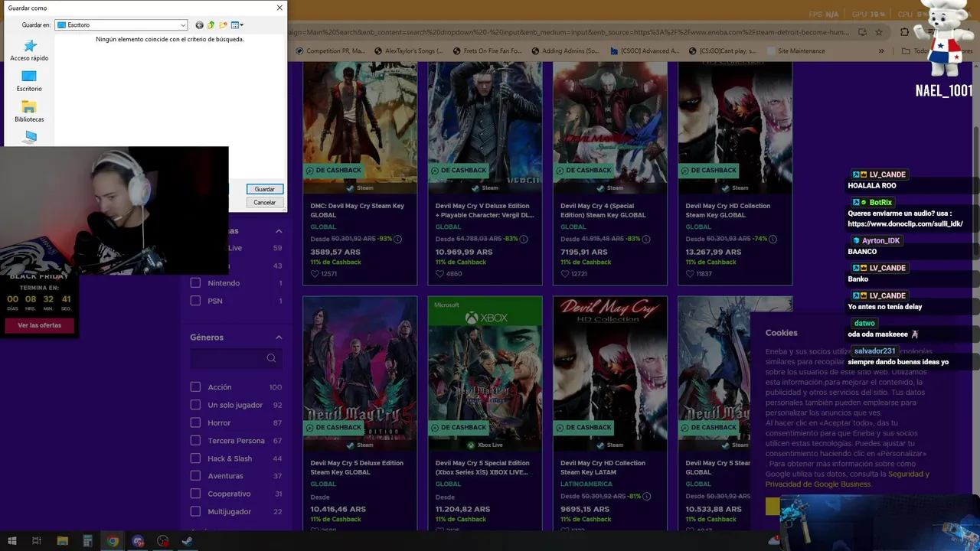Screen dimensions: 980x551
Task: Open the [CSGO] Advanced bookmark
Action: coord(645,51)
